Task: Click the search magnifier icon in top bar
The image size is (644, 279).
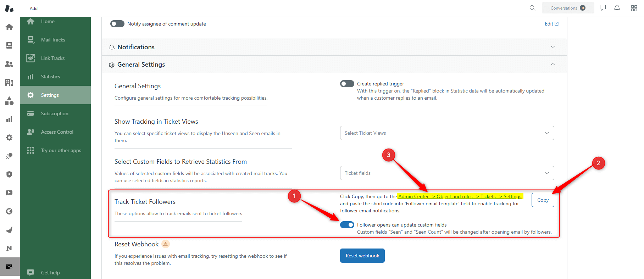Action: click(x=532, y=8)
